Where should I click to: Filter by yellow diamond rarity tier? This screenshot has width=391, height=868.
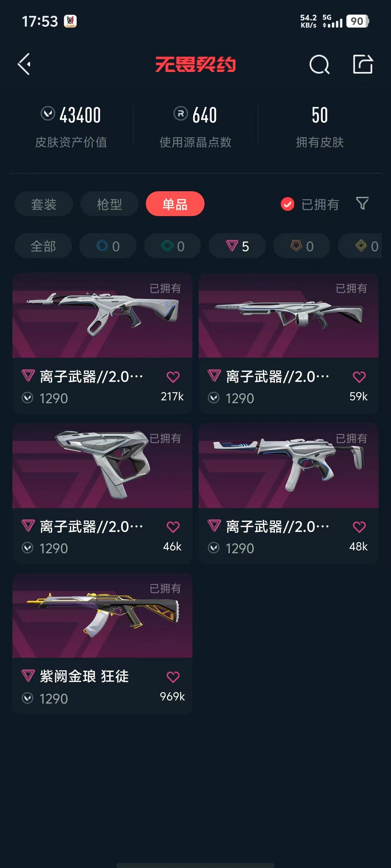pyautogui.click(x=360, y=246)
